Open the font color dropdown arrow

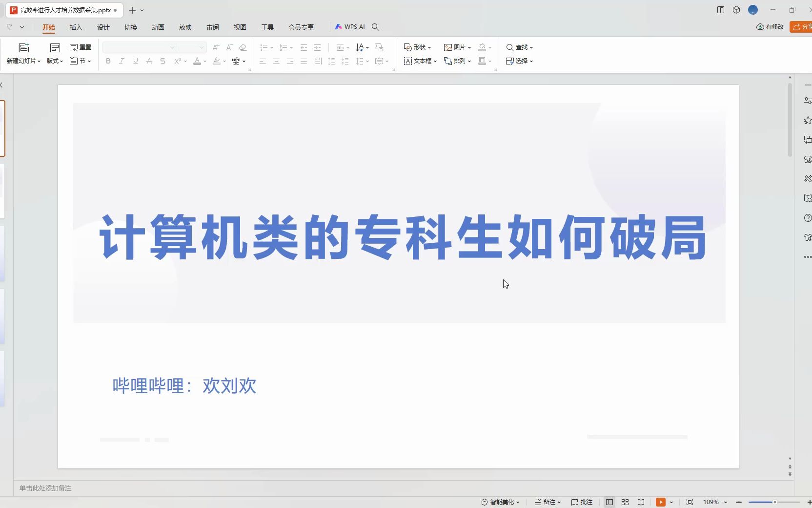click(204, 62)
